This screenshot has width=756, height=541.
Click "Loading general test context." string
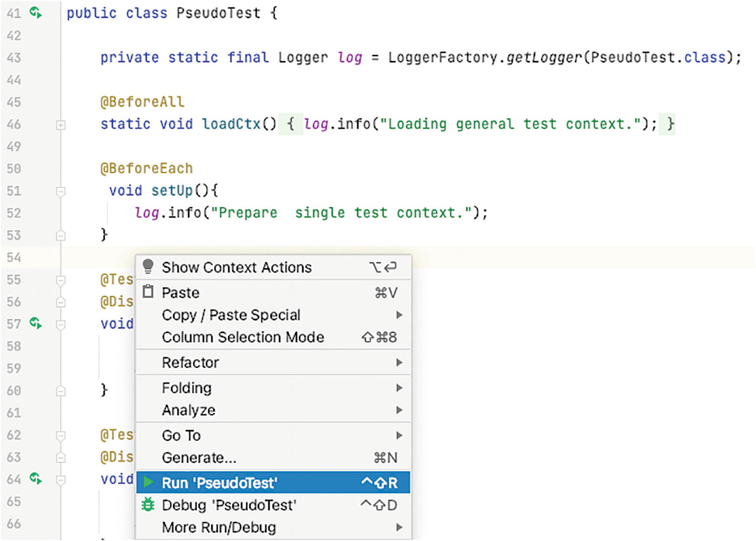(x=510, y=124)
